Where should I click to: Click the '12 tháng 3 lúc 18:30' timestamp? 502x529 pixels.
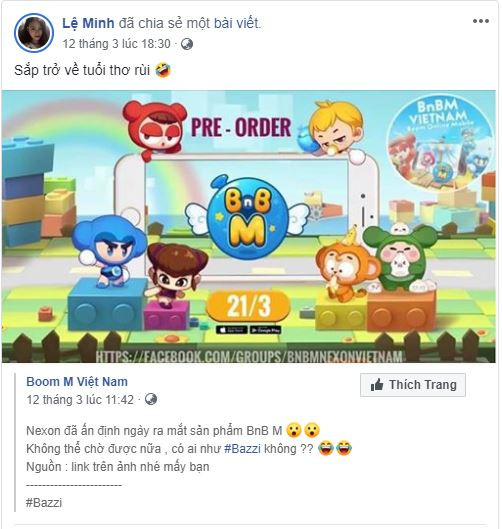pyautogui.click(x=116, y=44)
